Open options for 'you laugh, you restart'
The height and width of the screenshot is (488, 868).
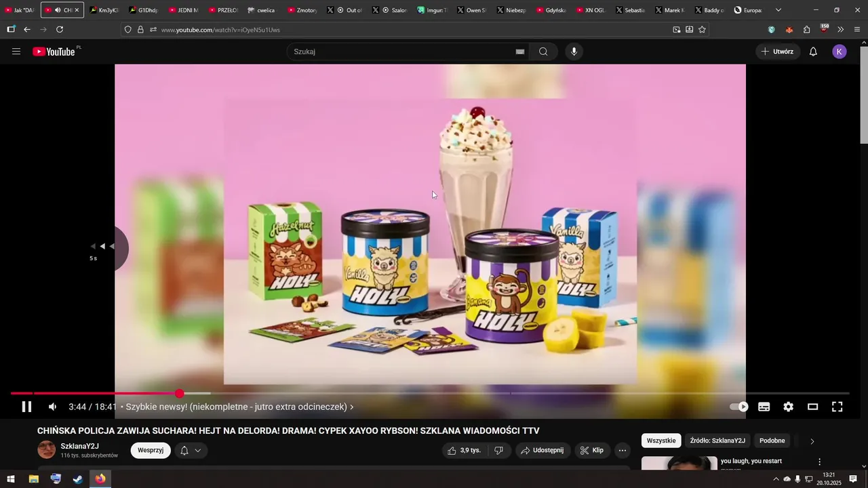pos(819,462)
